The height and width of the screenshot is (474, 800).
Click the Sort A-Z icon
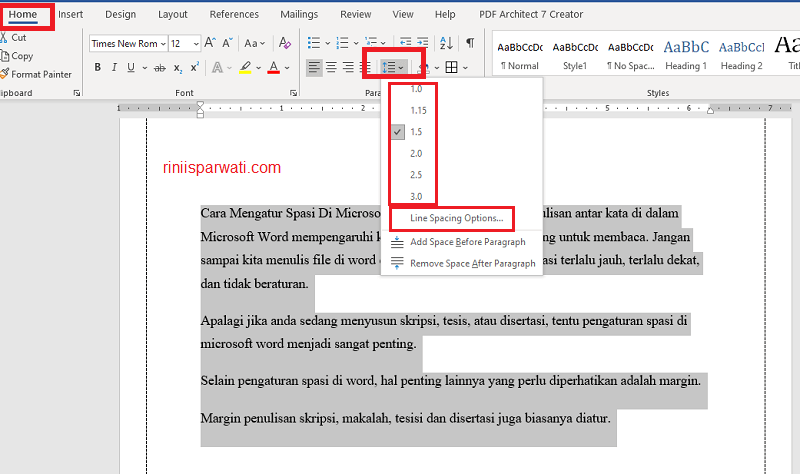point(446,43)
